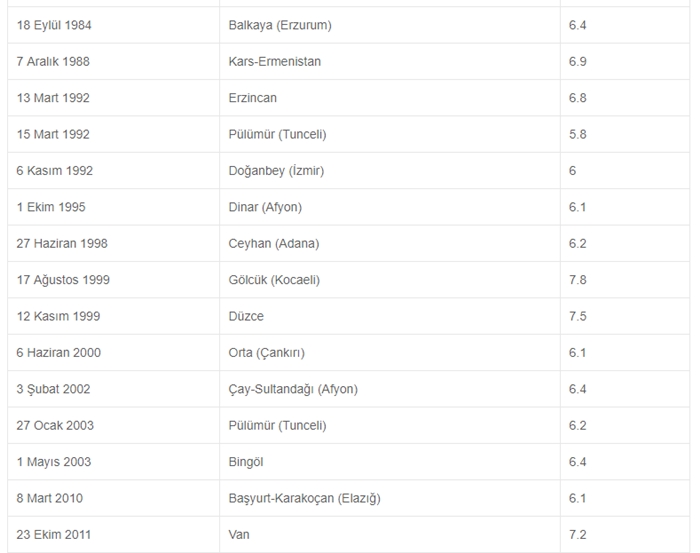Click the date 27 Haziran 1998
This screenshot has height=553, width=700.
(x=61, y=243)
